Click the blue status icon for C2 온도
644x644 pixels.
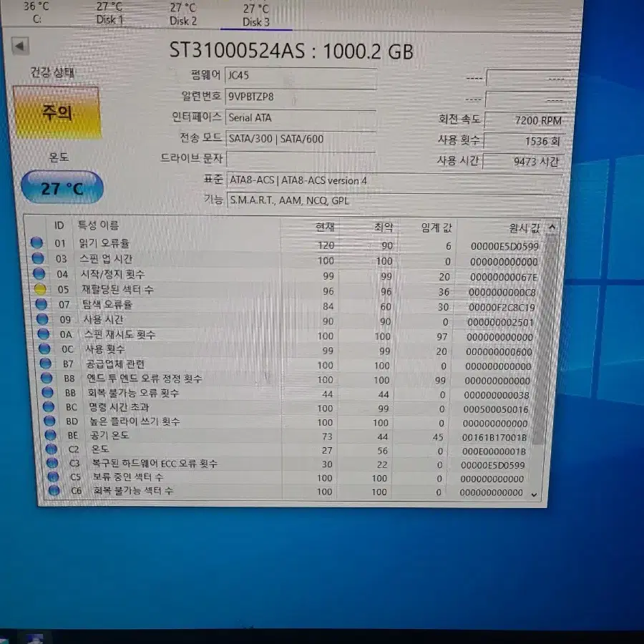click(x=52, y=449)
